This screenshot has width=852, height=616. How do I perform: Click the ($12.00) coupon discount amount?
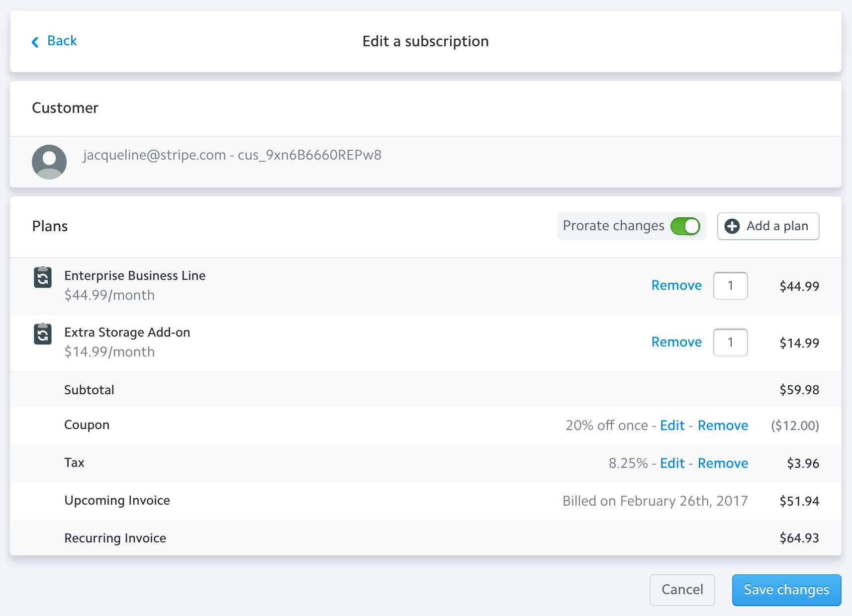(795, 426)
